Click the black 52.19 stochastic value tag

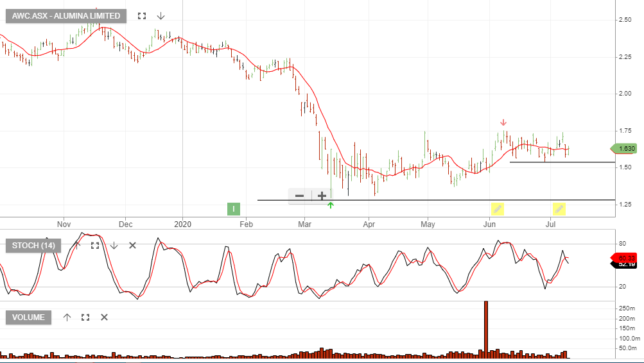[624, 265]
